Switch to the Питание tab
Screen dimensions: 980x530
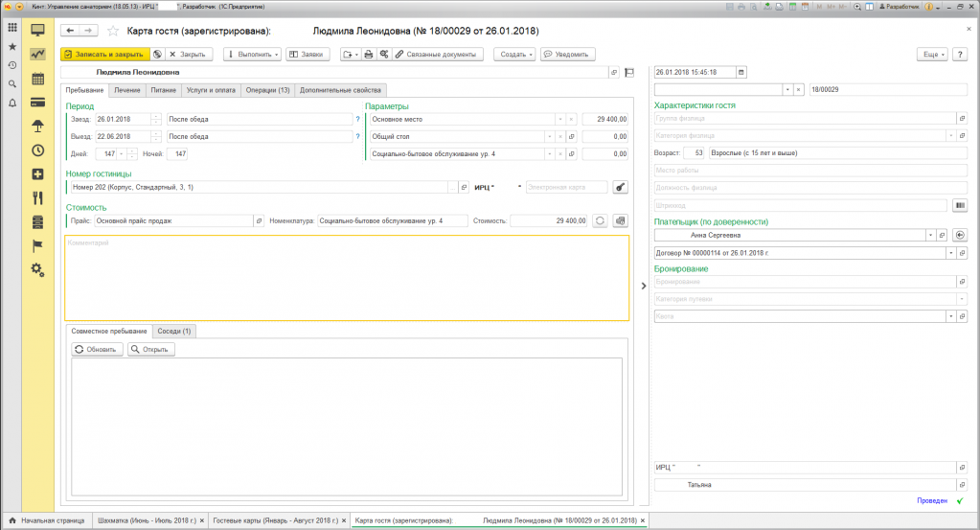163,90
